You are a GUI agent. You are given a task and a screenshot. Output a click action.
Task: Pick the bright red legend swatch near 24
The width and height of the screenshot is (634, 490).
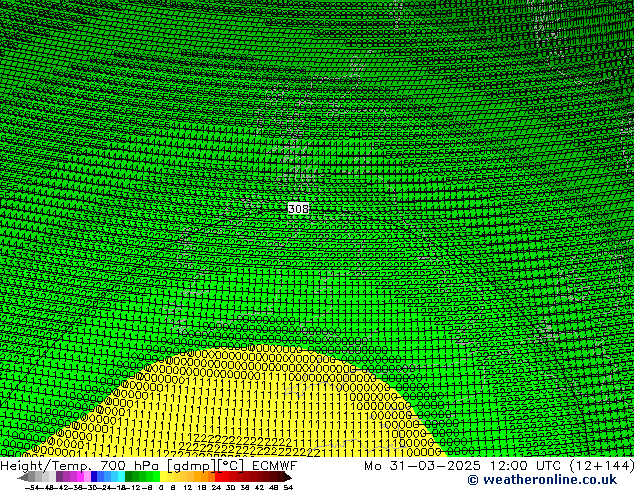[218, 477]
